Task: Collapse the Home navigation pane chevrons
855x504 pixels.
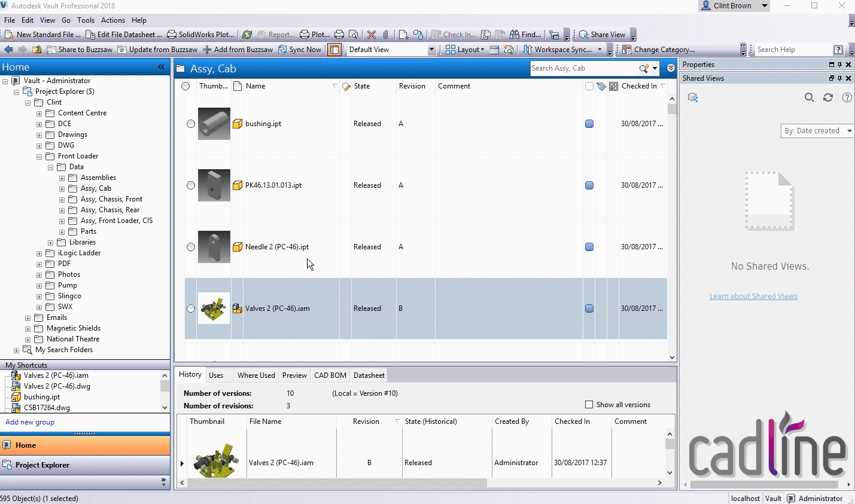Action: pyautogui.click(x=161, y=67)
